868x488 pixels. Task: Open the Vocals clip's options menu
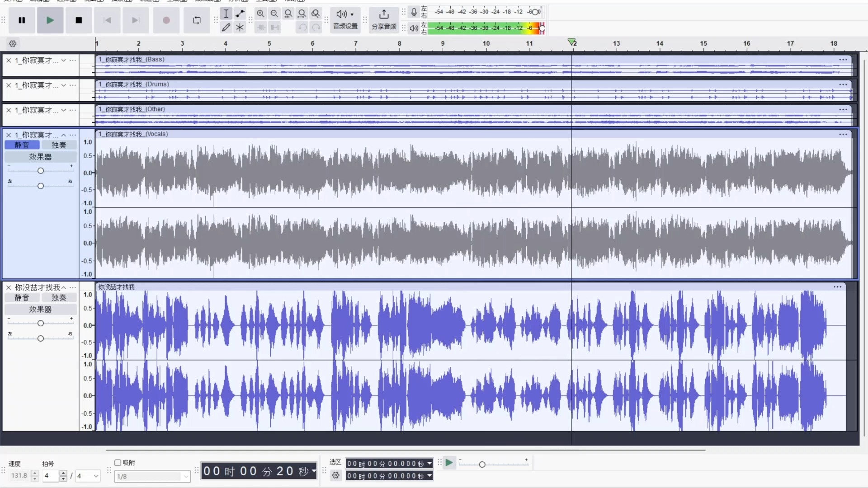click(843, 134)
